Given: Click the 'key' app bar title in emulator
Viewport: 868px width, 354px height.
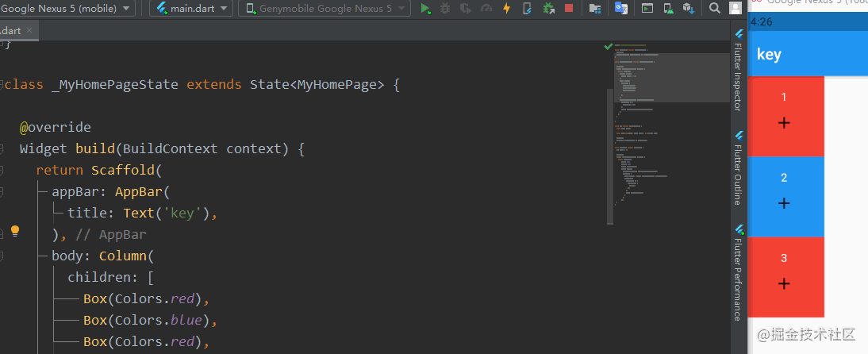Looking at the screenshot, I should 769,54.
